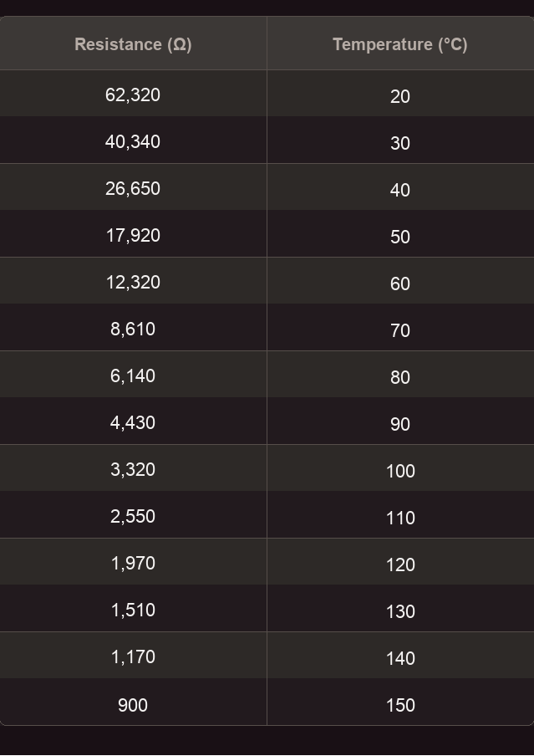
Task: Click the temperature value 100
Action: 400,471
